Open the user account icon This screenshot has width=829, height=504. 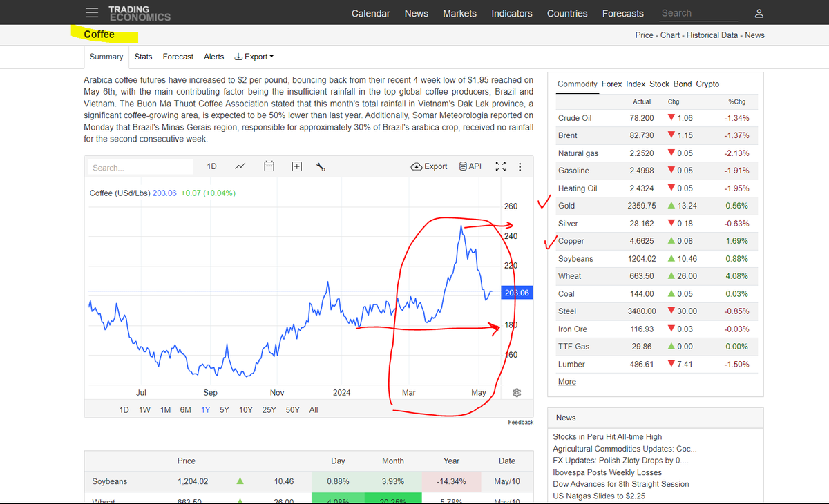tap(759, 13)
